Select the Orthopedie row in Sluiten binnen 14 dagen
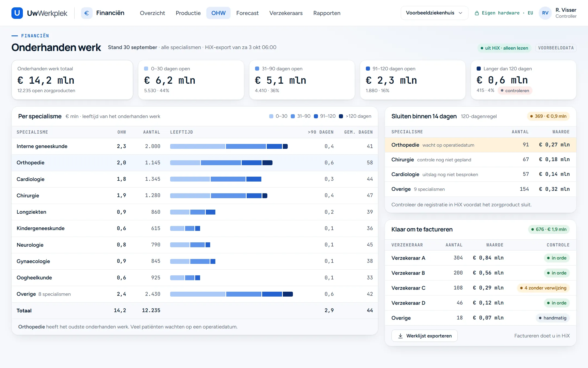This screenshot has height=368, width=588. (x=480, y=145)
